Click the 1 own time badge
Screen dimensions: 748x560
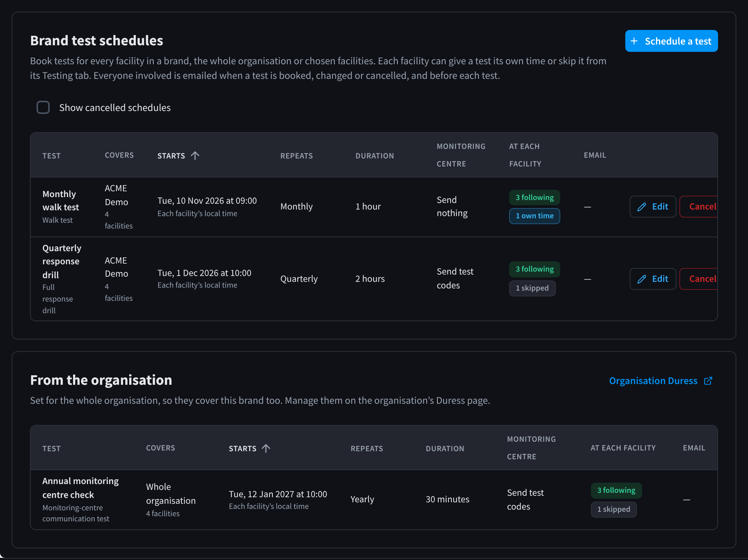(535, 216)
